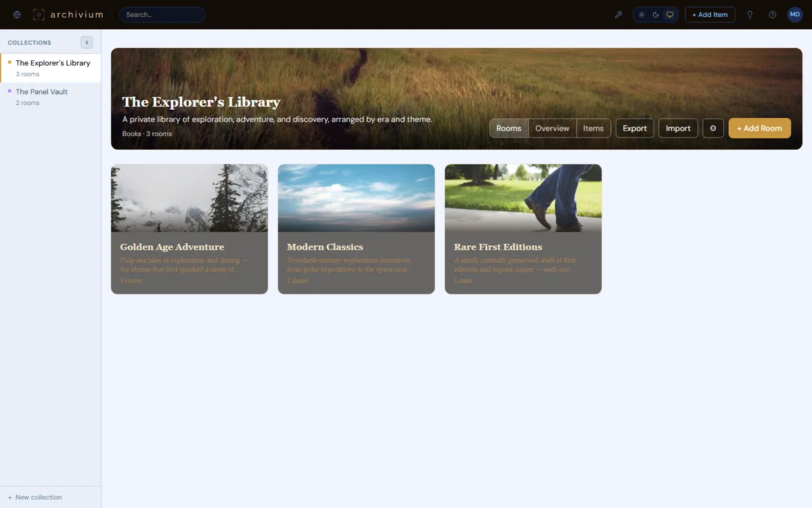Open the wrench tools icon
The width and height of the screenshot is (812, 508).
(618, 15)
